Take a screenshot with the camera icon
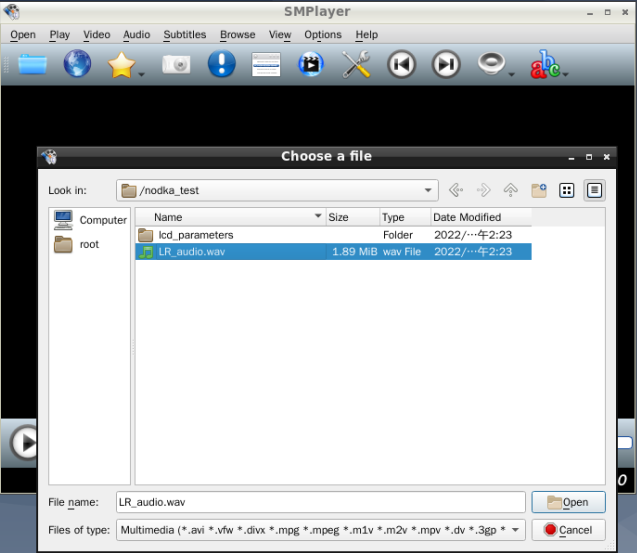This screenshot has width=637, height=553. click(x=176, y=65)
